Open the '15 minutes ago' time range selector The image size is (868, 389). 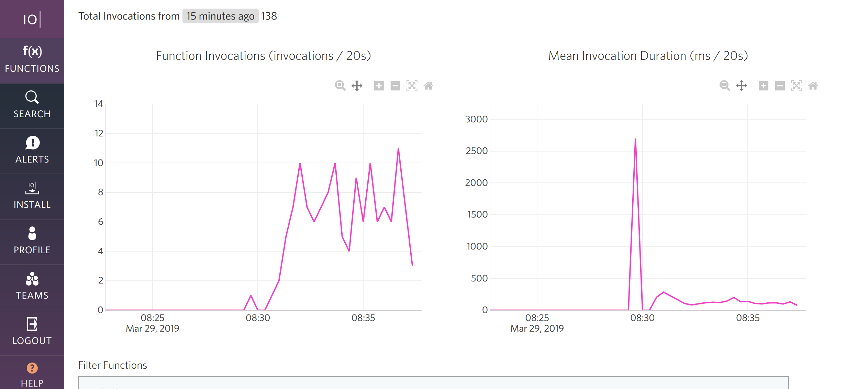click(x=220, y=16)
